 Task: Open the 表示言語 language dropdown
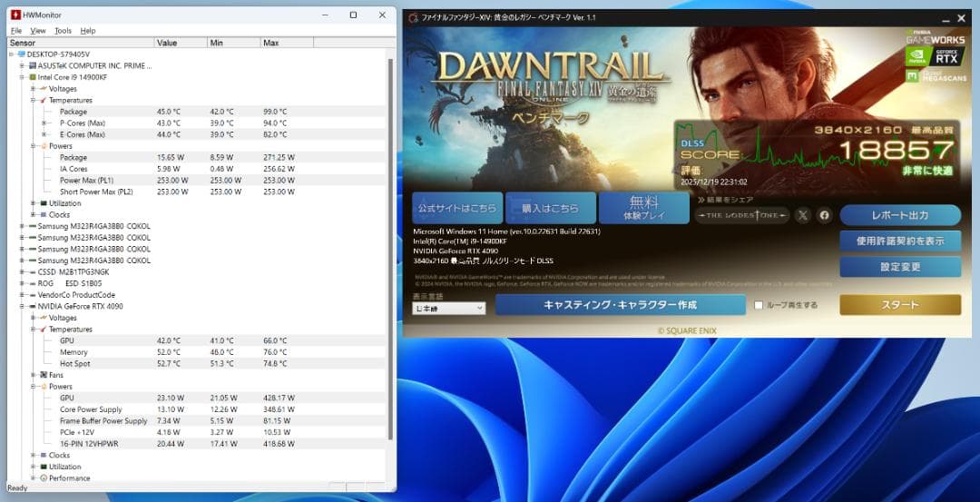tap(449, 309)
